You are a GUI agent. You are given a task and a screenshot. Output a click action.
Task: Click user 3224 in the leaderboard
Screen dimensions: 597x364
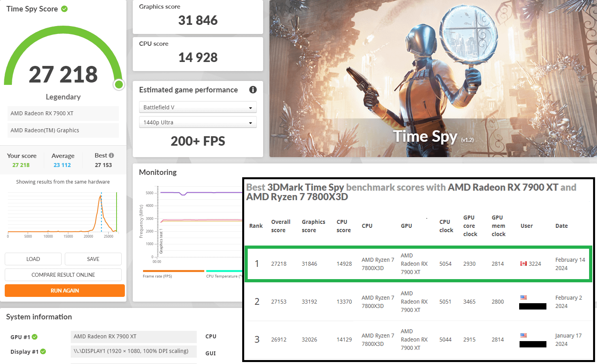pos(535,264)
